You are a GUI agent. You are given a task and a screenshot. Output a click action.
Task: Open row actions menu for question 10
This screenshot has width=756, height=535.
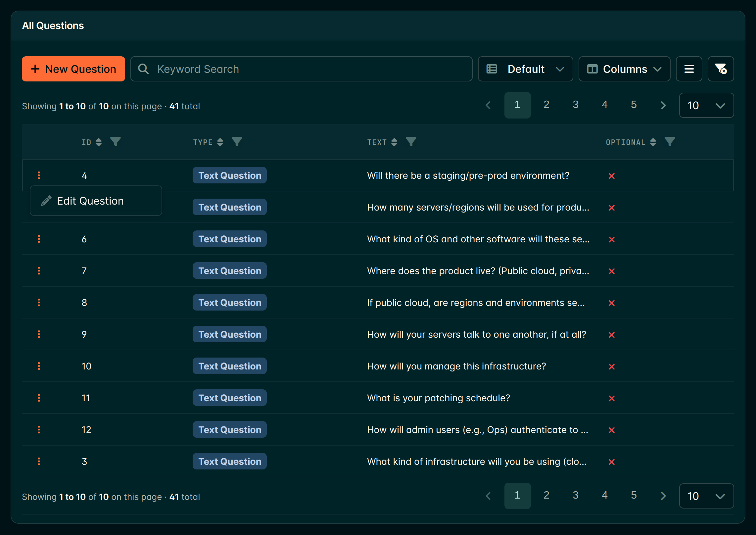[39, 366]
